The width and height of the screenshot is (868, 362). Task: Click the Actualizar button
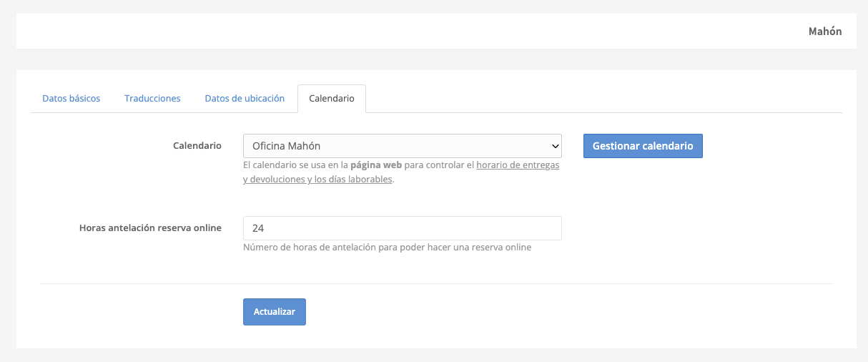pyautogui.click(x=275, y=312)
